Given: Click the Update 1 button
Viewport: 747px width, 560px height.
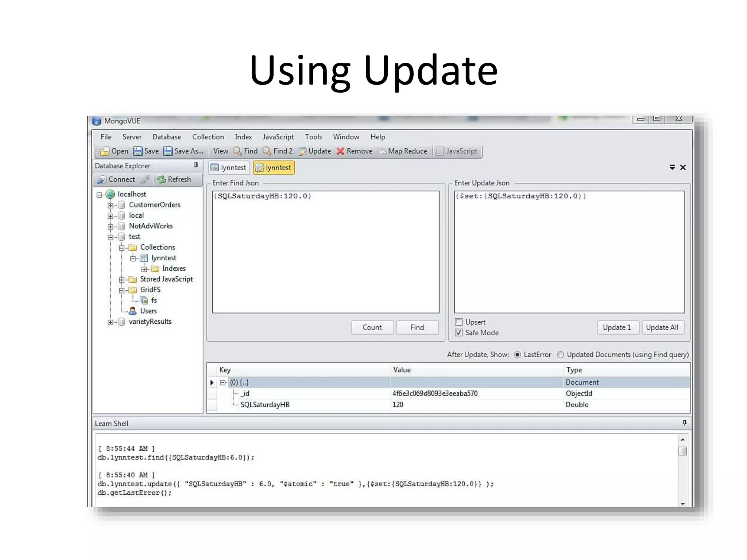Looking at the screenshot, I should (617, 327).
